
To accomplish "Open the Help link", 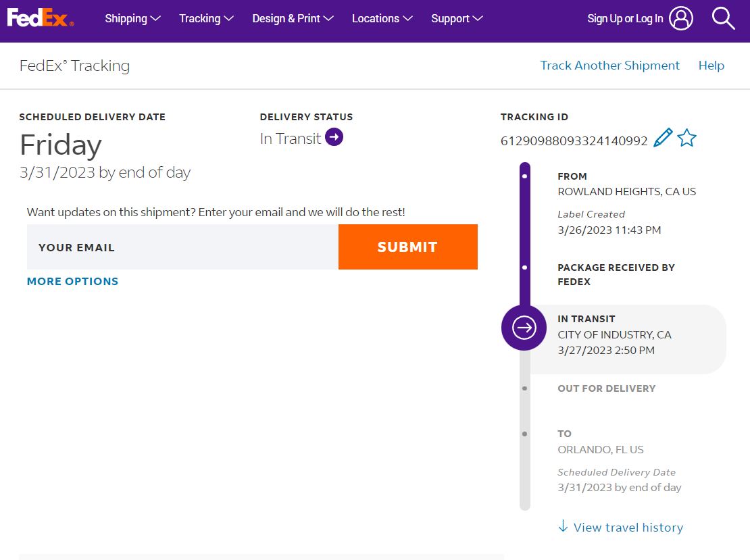I will click(711, 66).
